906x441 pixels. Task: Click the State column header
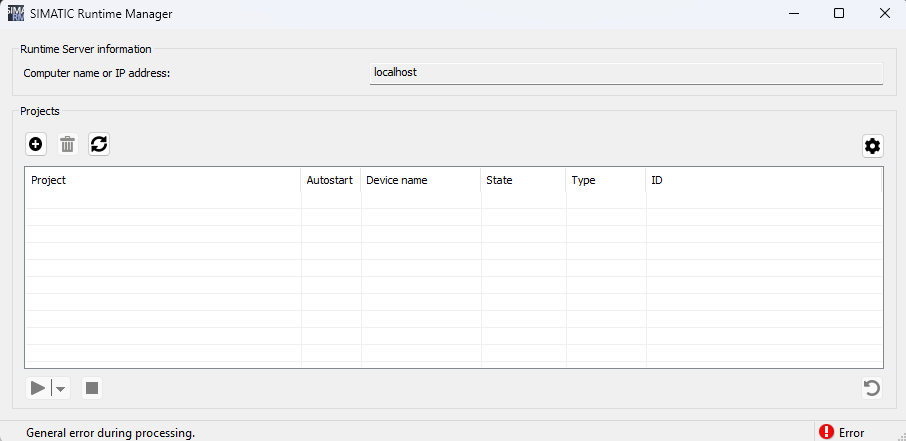523,181
